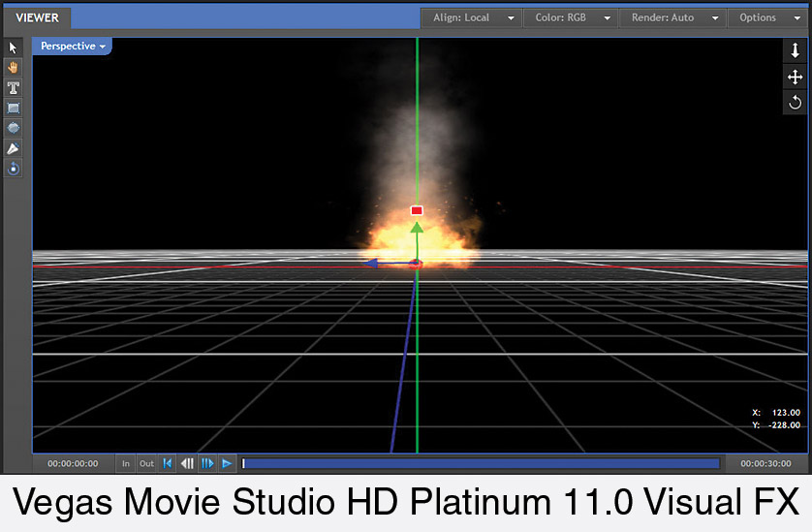Click the vertical dolly camera icon
This screenshot has width=812, height=532.
795,50
